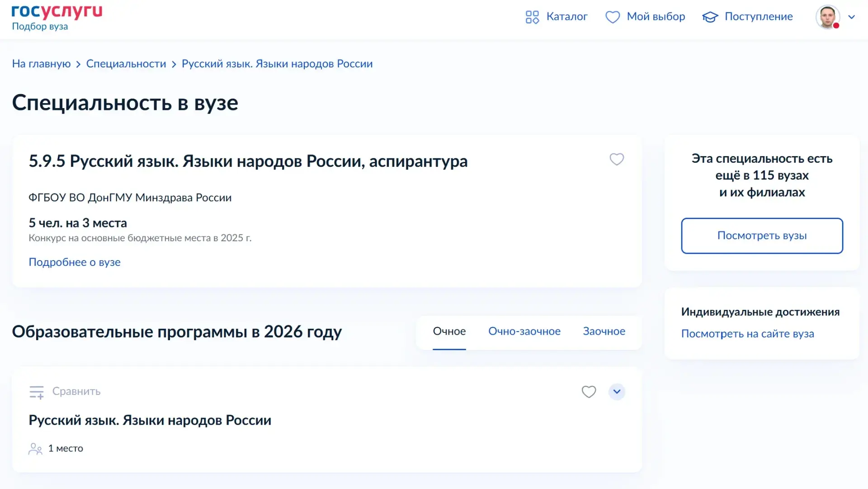868x489 pixels.
Task: Click Посмотреть вузы button
Action: coord(762,236)
